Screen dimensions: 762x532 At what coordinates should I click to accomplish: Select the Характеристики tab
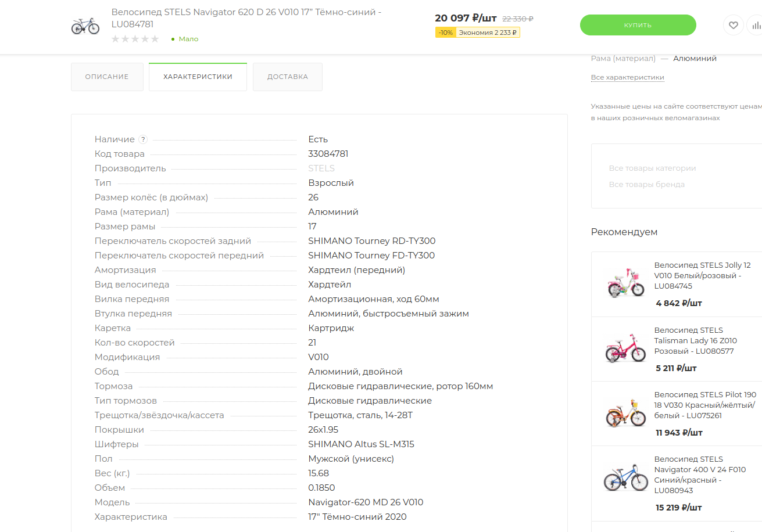[198, 77]
